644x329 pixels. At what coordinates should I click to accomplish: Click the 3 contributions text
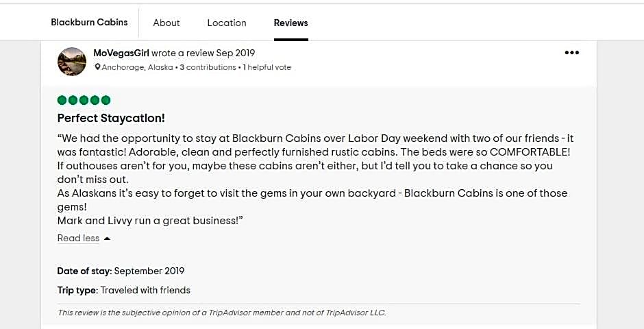pos(208,67)
